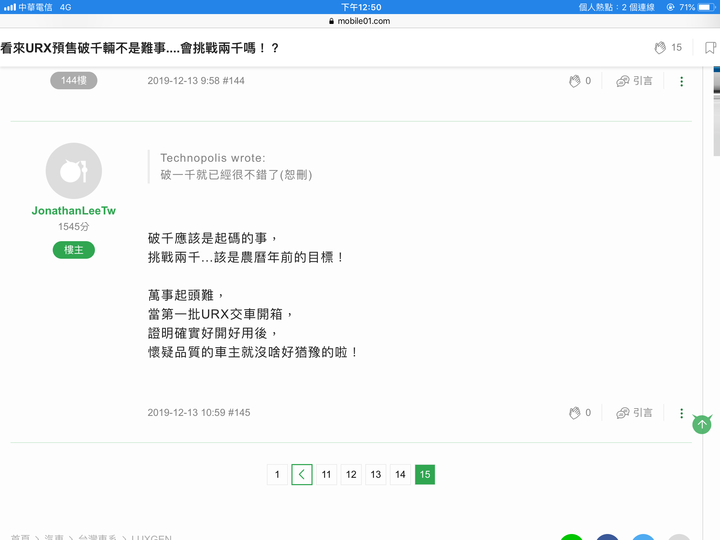Bookmark this thread with the bookmark icon
The width and height of the screenshot is (720, 540).
(x=710, y=47)
